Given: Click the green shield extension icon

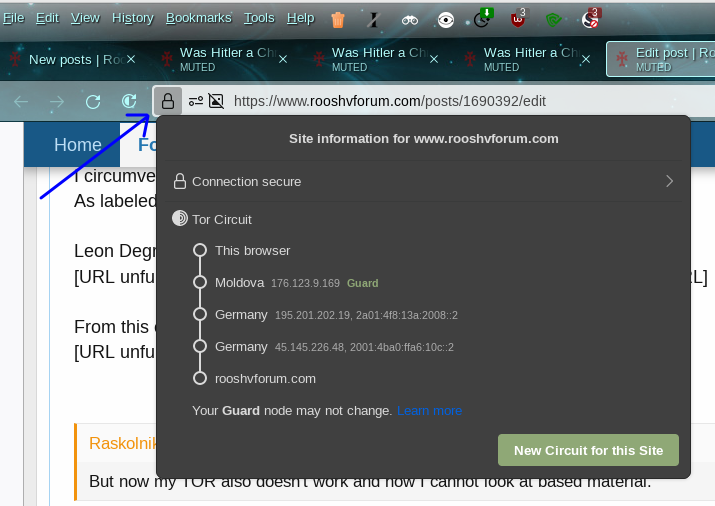Looking at the screenshot, I should click(554, 20).
